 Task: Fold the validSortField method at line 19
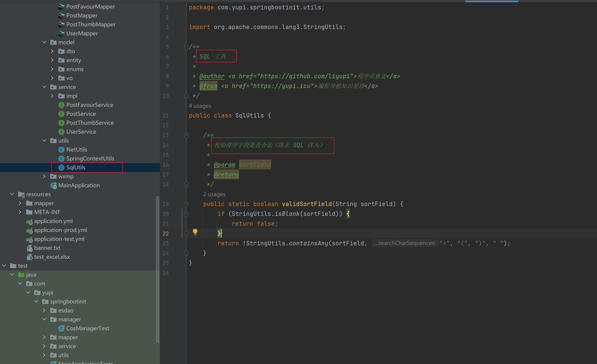point(186,204)
